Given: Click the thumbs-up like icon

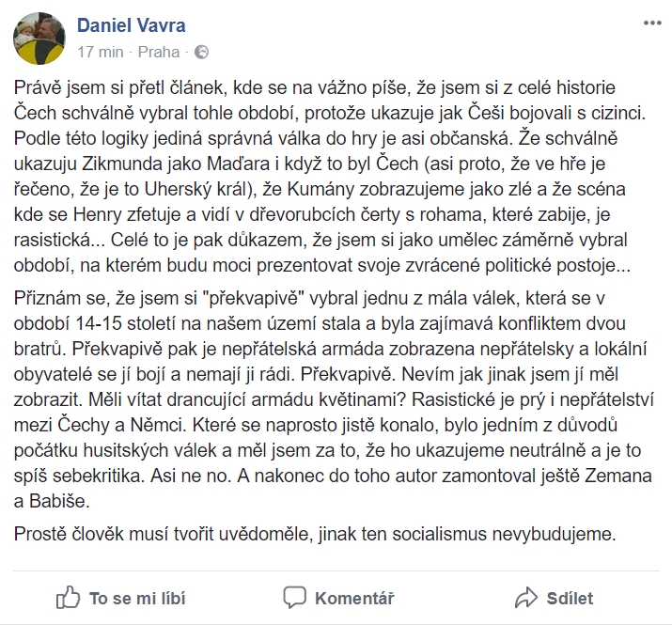Looking at the screenshot, I should pos(68,597).
